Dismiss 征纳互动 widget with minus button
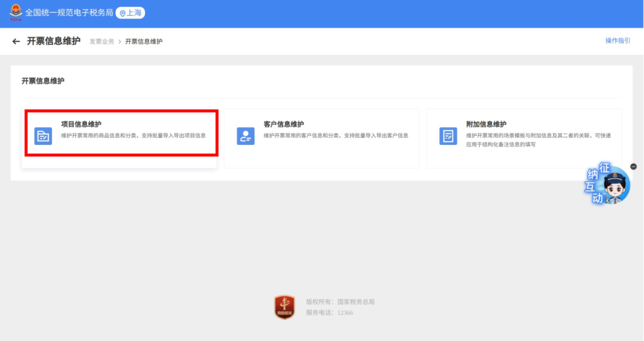Screen dimensions: 644x341 pyautogui.click(x=633, y=166)
